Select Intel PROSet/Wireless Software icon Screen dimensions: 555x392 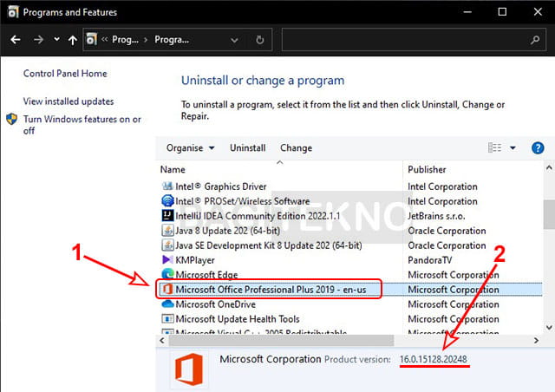(x=167, y=201)
